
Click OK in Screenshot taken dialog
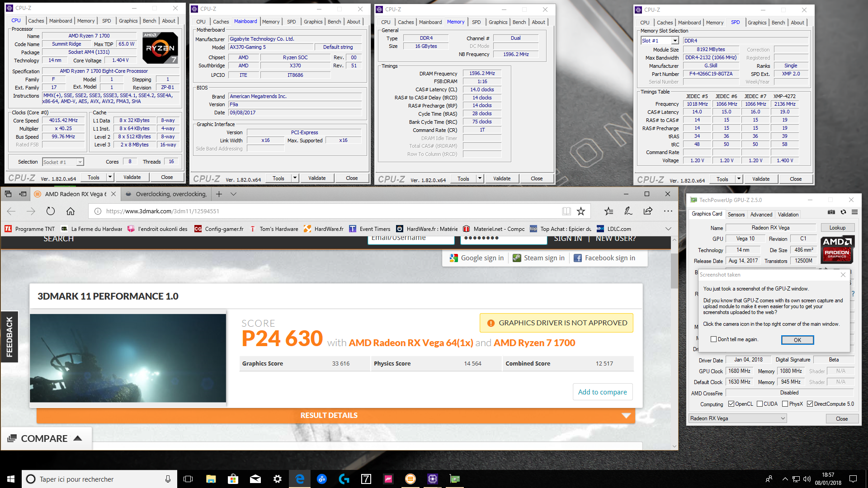point(797,340)
